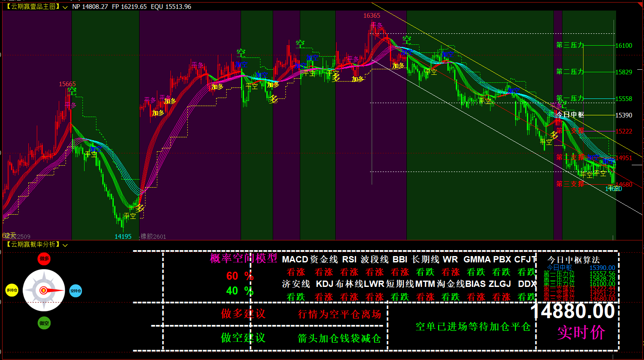Click the GMMA indicator label
The image size is (644, 360).
[477, 259]
